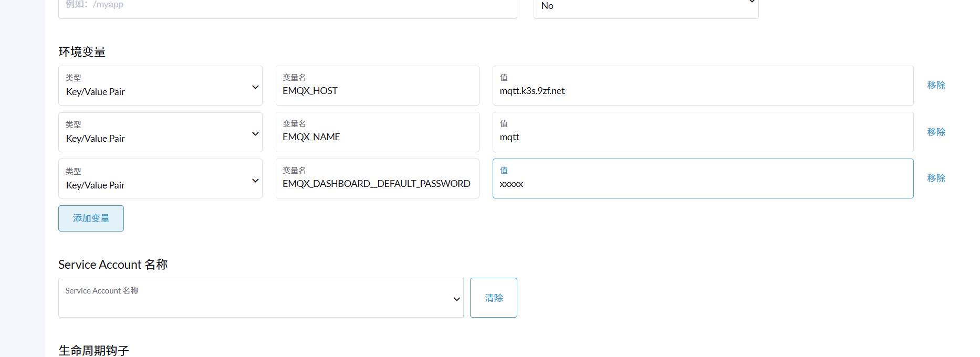Open type dropdown for EMQX_DASHBOARD__DEFAULT_PASSWORD variable
The image size is (980, 357).
pos(160,178)
